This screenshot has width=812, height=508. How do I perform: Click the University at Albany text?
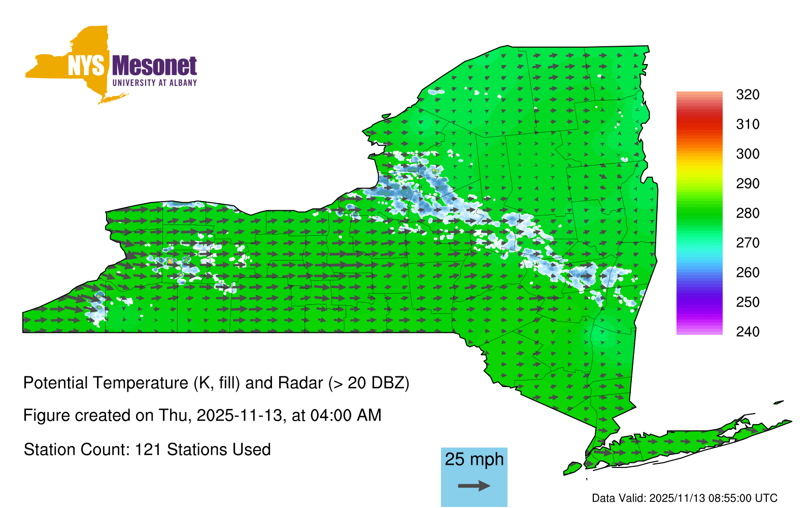154,83
